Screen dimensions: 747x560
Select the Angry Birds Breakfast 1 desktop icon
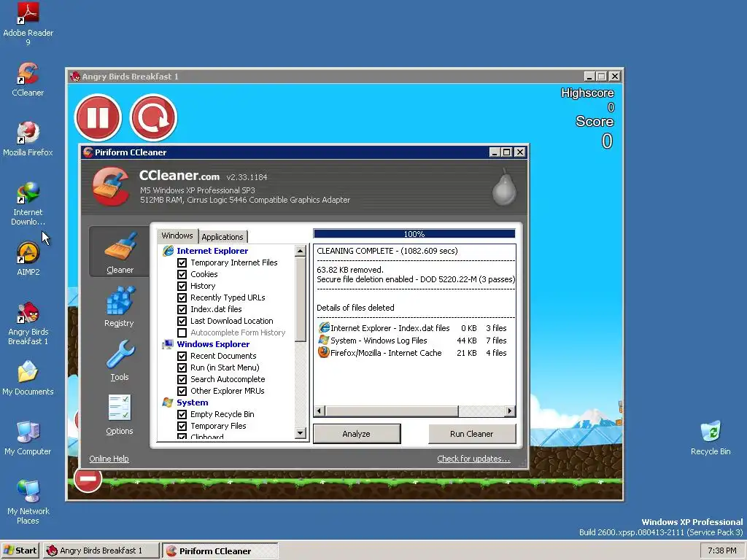(28, 323)
